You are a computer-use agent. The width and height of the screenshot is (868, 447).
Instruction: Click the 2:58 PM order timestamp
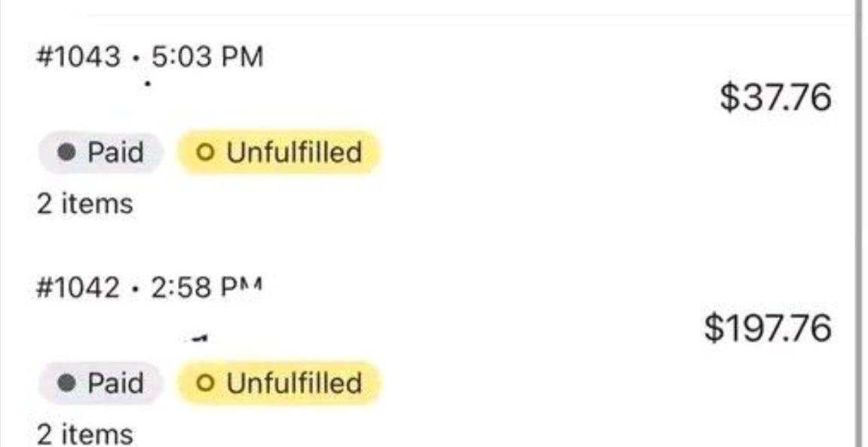pyautogui.click(x=207, y=287)
